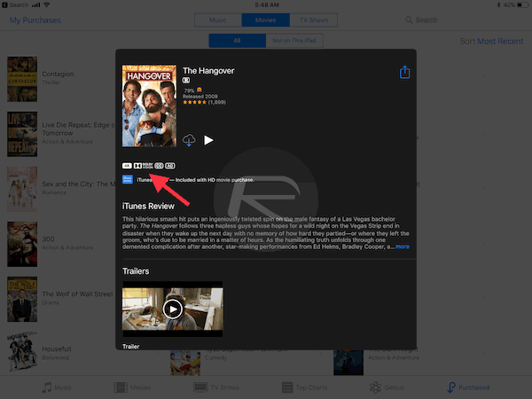This screenshot has width=532, height=399.
Task: Tap the share icon for The Hangover
Action: (405, 73)
